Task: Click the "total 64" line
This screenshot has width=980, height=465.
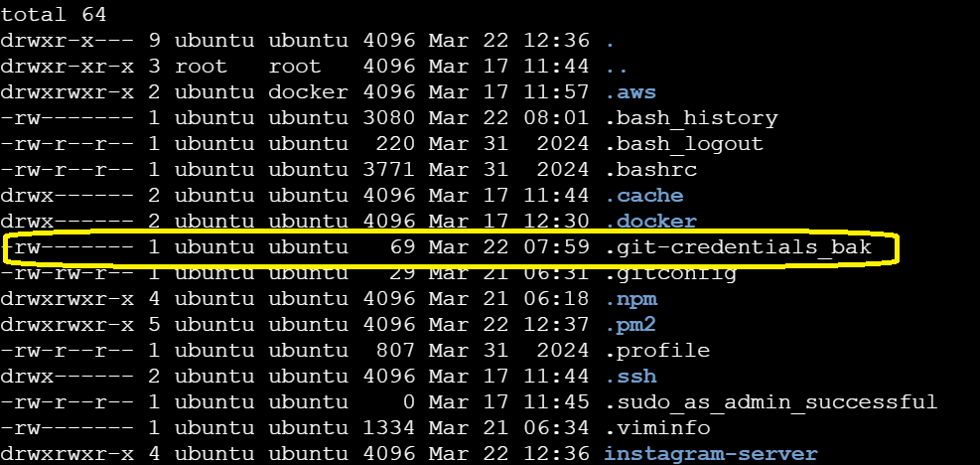Action: click(x=54, y=15)
